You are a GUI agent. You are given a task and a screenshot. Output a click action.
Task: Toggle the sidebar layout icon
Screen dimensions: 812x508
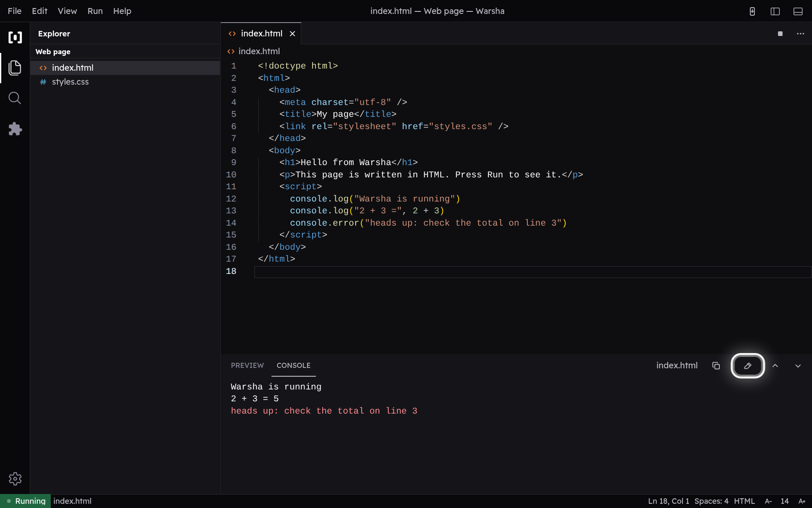[x=775, y=11]
